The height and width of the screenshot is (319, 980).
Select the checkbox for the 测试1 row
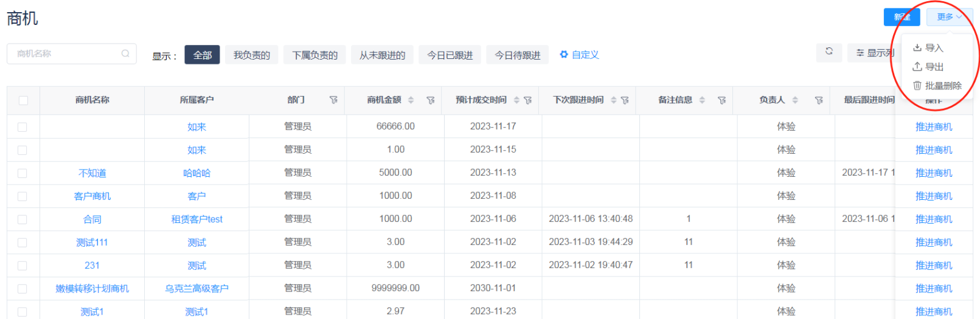tap(23, 312)
